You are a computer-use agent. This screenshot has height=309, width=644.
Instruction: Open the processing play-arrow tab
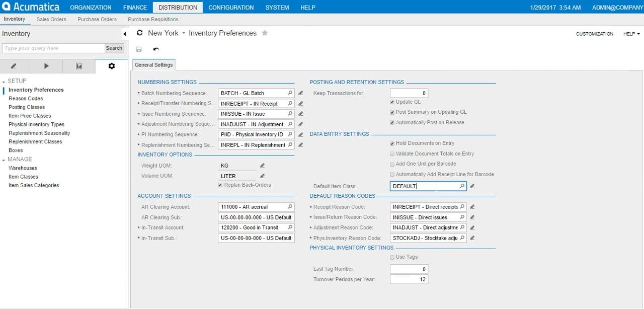pos(46,66)
